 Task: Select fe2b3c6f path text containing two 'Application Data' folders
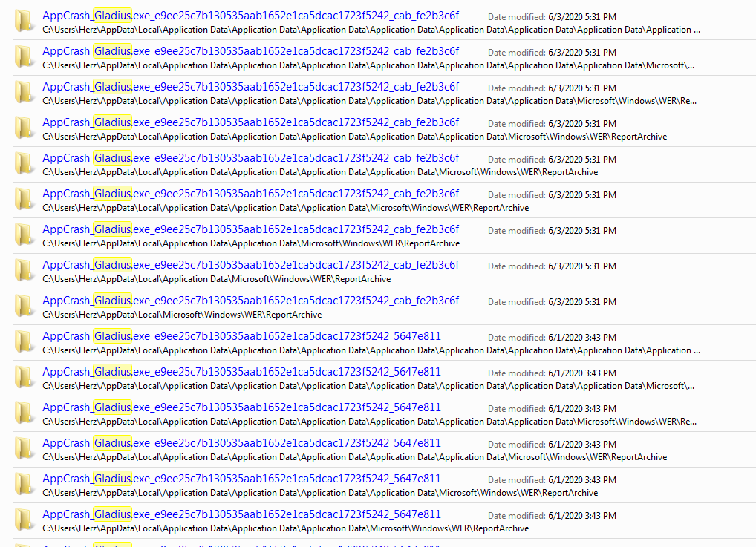coord(251,244)
